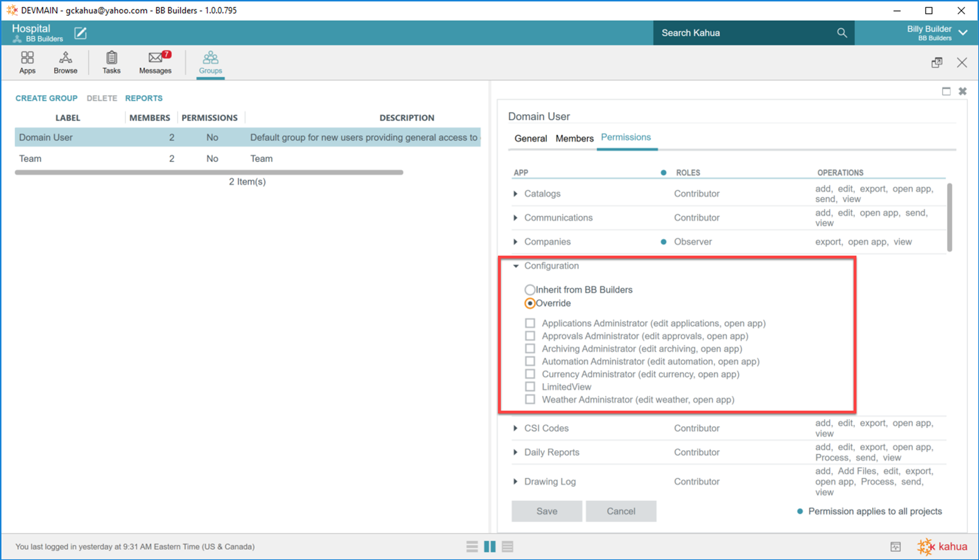Check Applications Administrator checkbox
Viewport: 979px width, 560px height.
(x=530, y=323)
